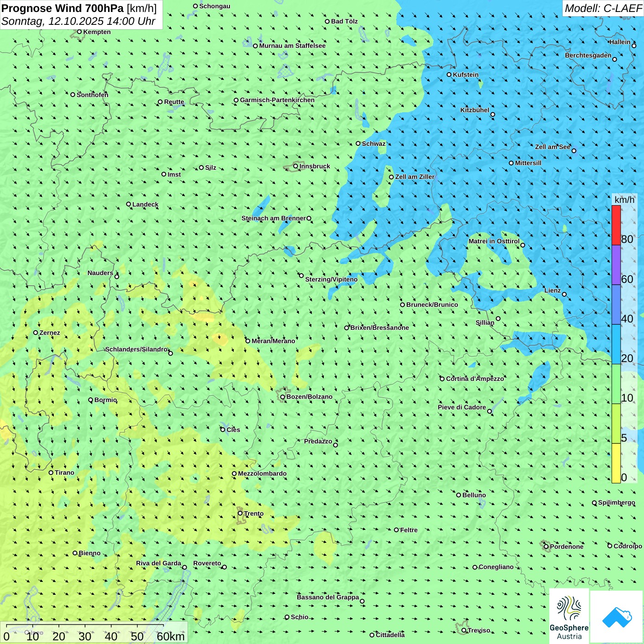
Task: Click the Lienz city label
Action: (x=552, y=290)
